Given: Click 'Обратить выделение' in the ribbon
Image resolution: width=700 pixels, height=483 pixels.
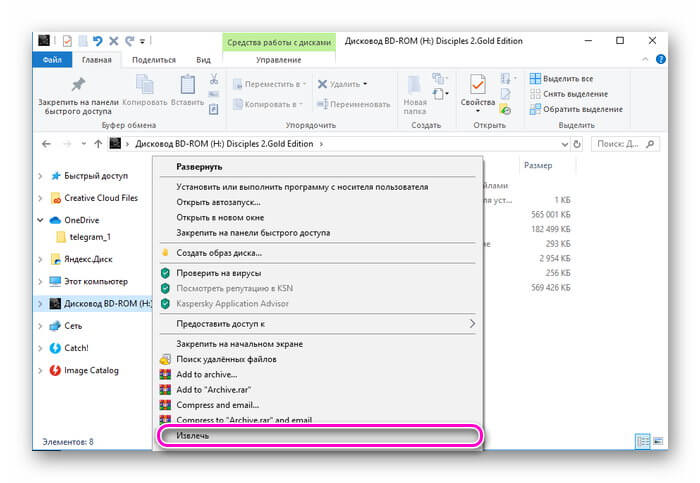Looking at the screenshot, I should pos(582,109).
